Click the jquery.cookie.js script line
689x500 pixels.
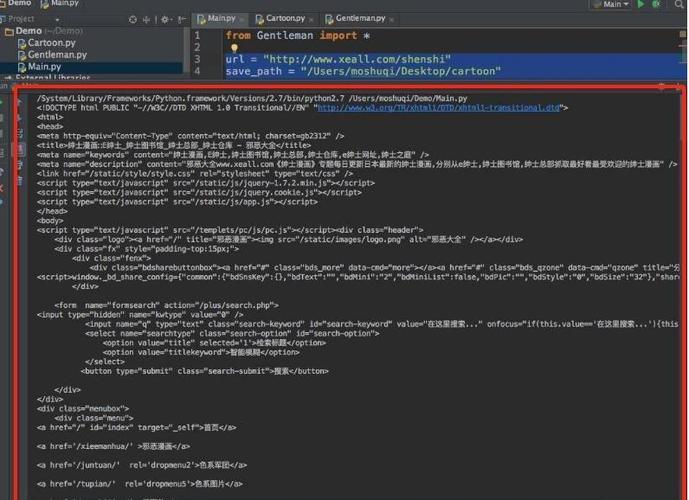(x=199, y=192)
